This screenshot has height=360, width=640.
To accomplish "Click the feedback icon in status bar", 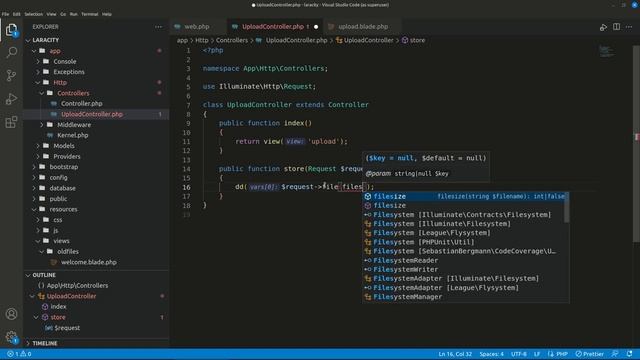I will (615, 354).
